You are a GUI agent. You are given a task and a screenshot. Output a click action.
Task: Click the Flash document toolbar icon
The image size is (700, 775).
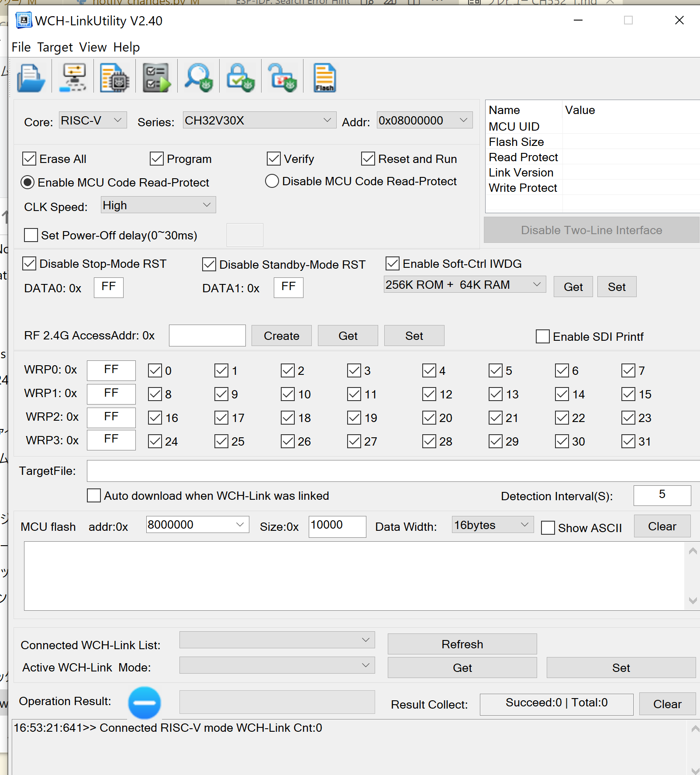click(x=324, y=78)
